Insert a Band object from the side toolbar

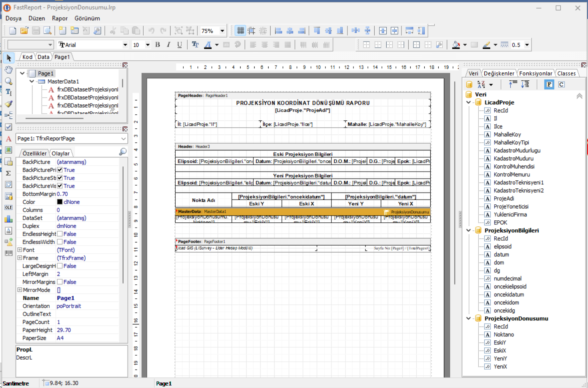point(8,116)
